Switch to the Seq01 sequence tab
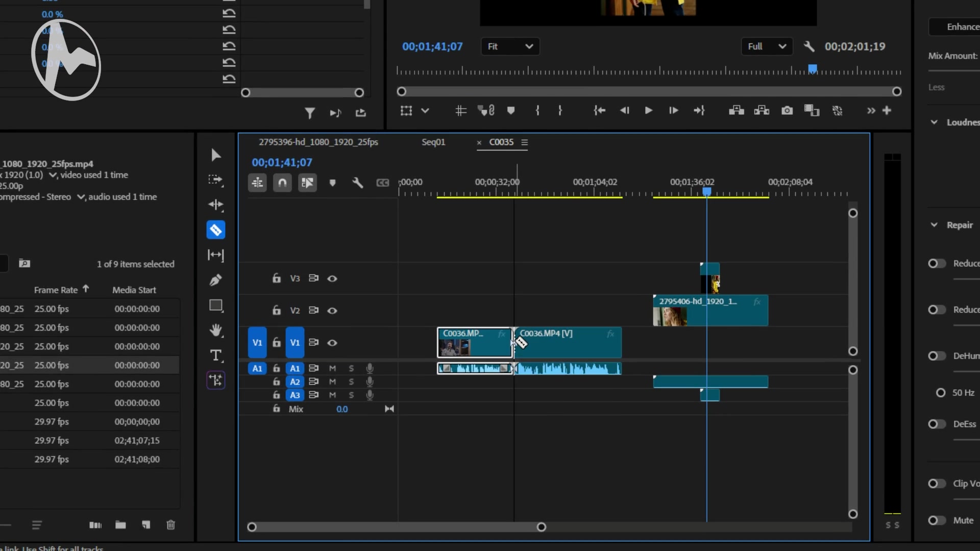 coord(433,142)
